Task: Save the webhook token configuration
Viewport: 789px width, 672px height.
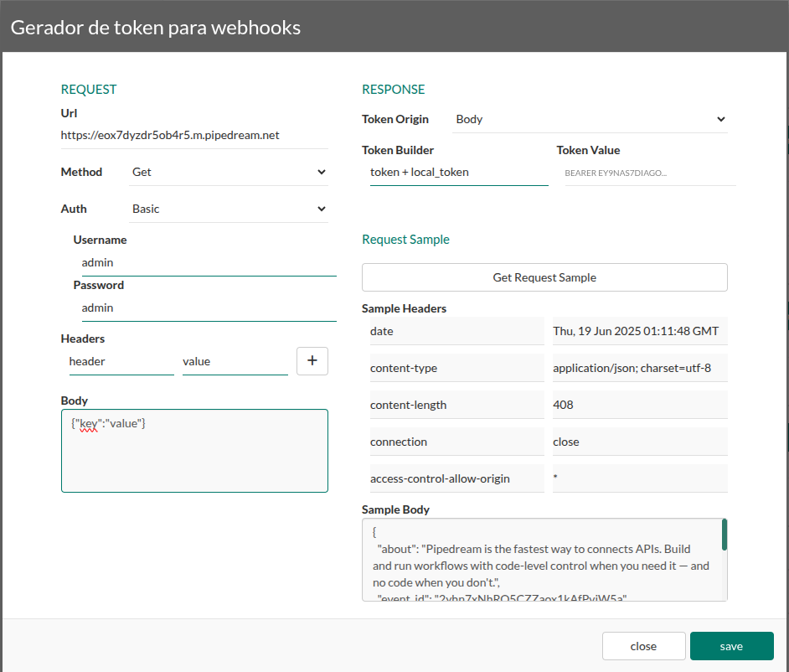Action: (732, 646)
